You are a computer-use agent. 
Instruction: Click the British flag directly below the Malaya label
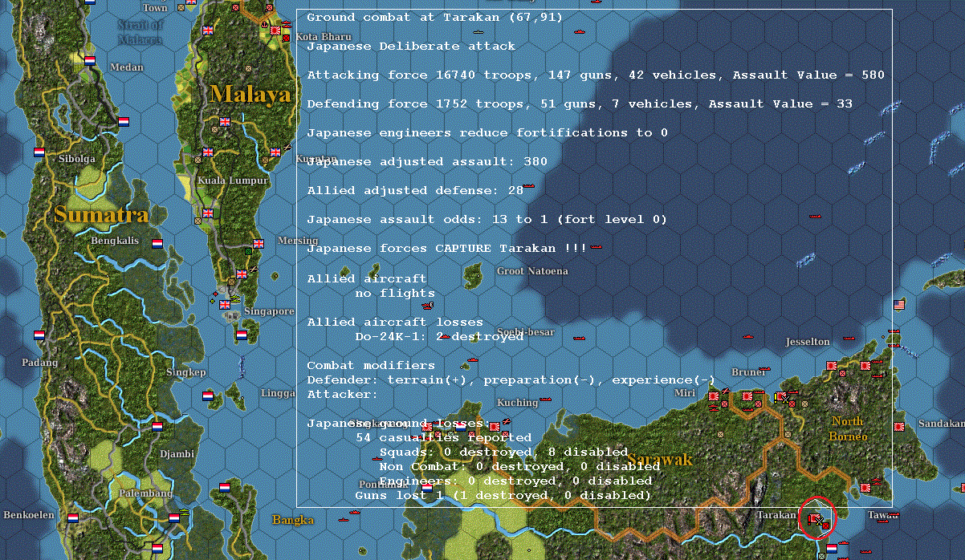[225, 122]
